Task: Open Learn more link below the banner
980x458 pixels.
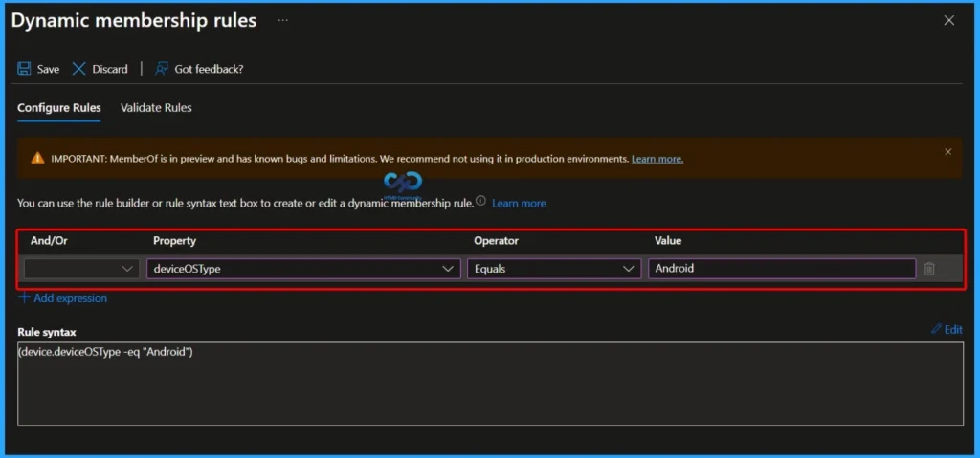Action: 519,203
